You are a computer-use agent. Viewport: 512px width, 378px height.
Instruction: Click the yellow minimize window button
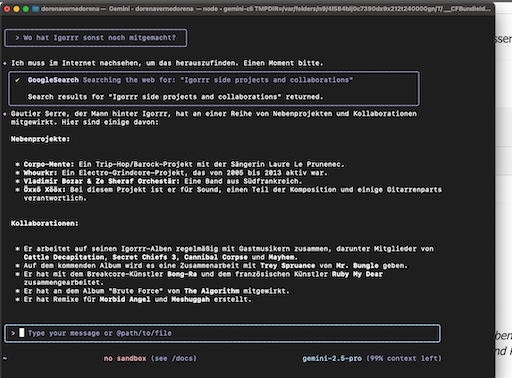point(16,9)
